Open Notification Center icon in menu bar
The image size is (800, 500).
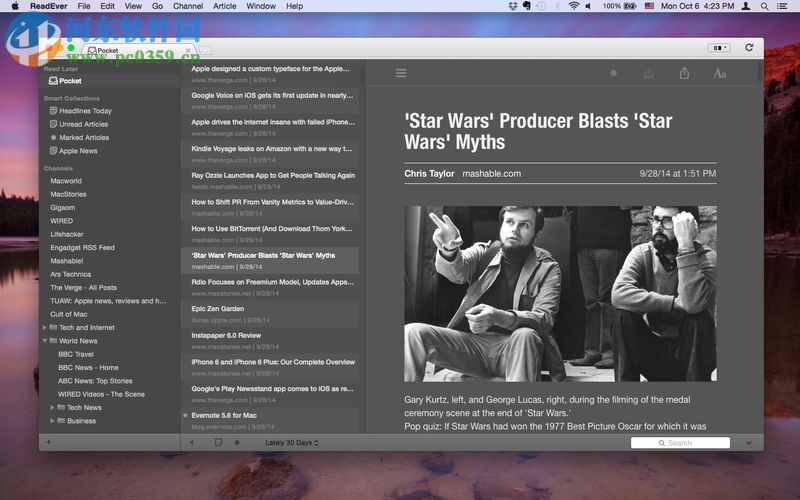pyautogui.click(x=782, y=6)
